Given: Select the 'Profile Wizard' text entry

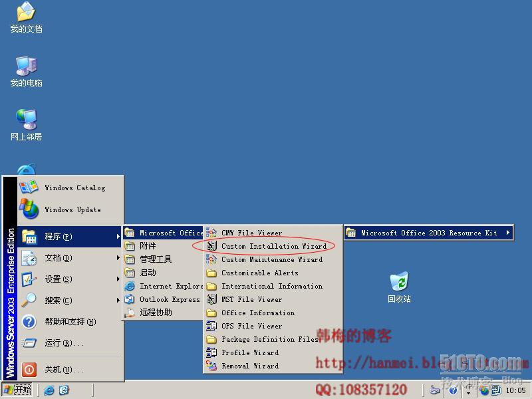Looking at the screenshot, I should coord(250,352).
